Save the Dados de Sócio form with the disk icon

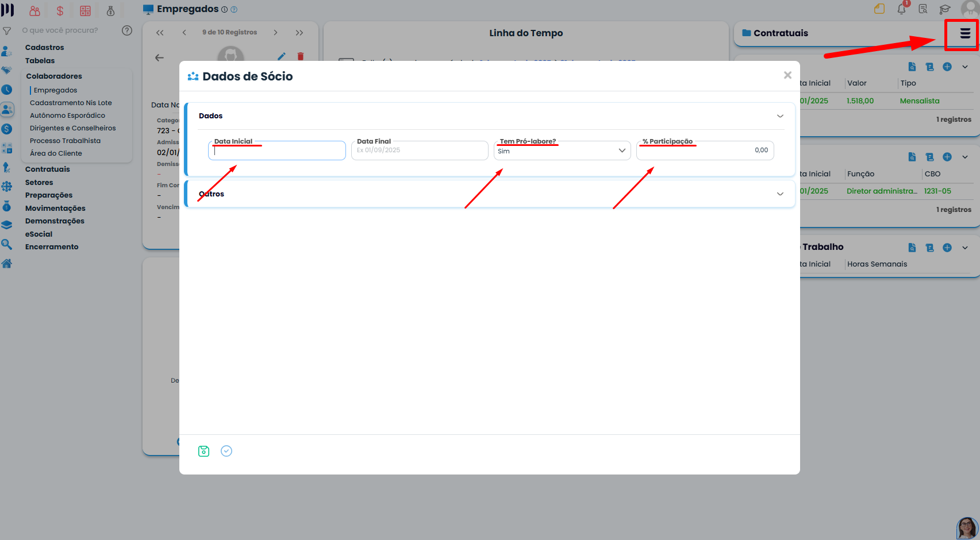point(203,451)
